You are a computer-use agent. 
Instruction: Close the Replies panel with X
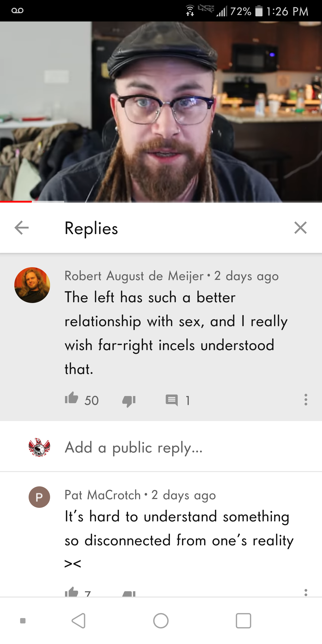[300, 228]
